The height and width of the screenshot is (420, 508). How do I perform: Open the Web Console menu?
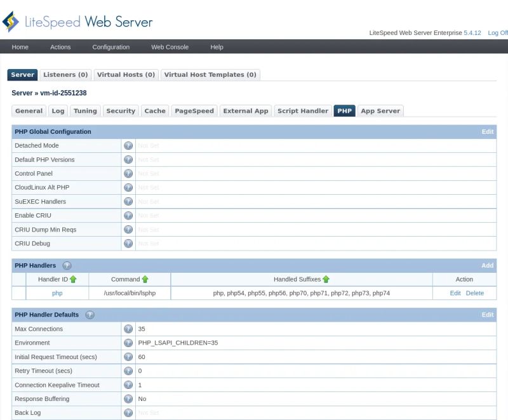pos(169,47)
